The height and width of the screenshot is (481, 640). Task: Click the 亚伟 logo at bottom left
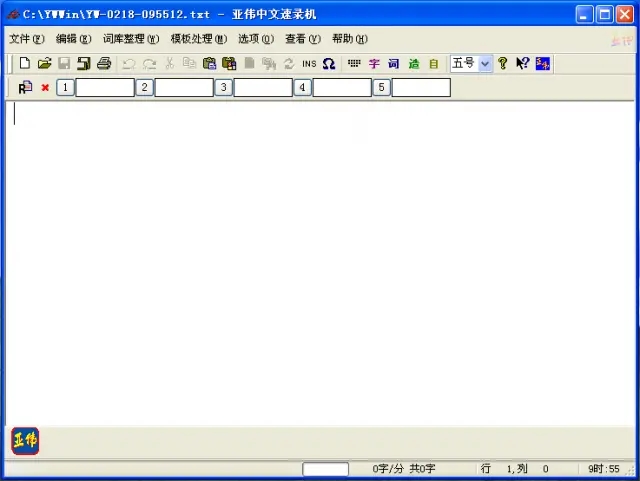click(x=25, y=441)
